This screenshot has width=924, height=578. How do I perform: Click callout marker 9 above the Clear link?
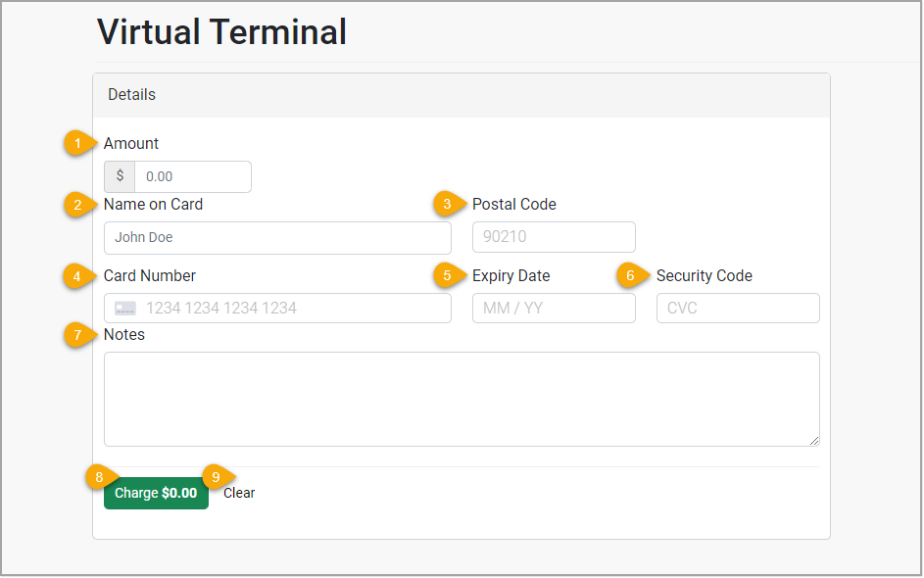[216, 477]
